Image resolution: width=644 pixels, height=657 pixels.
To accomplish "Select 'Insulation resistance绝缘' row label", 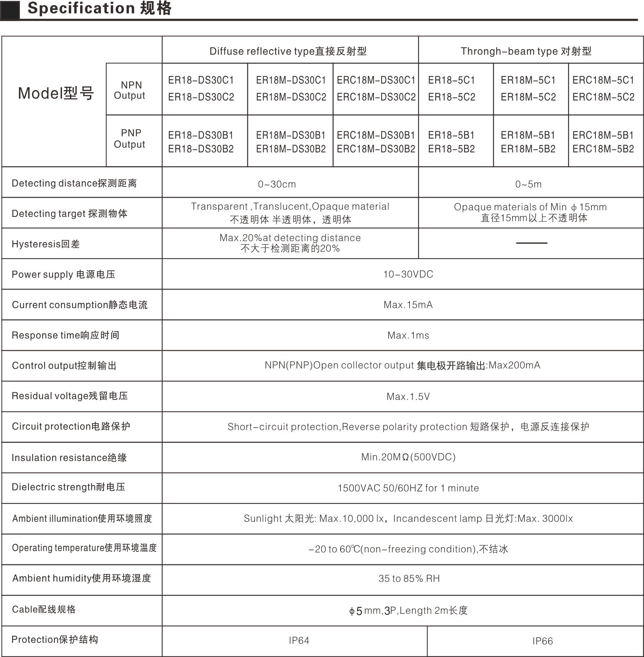I will 69,457.
